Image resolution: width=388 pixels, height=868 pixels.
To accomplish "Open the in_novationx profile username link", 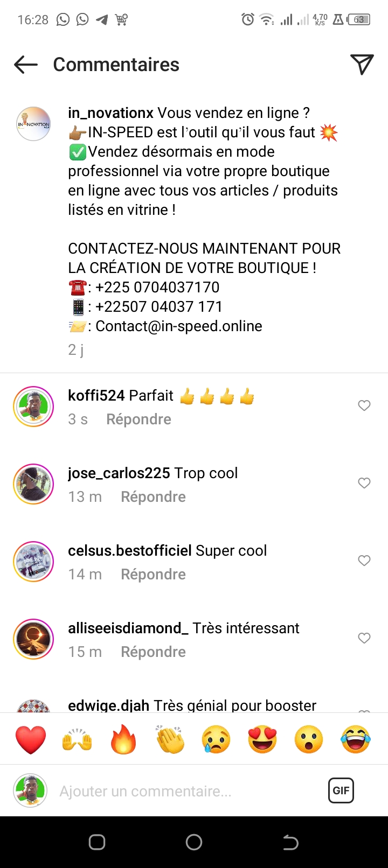I will [x=111, y=113].
